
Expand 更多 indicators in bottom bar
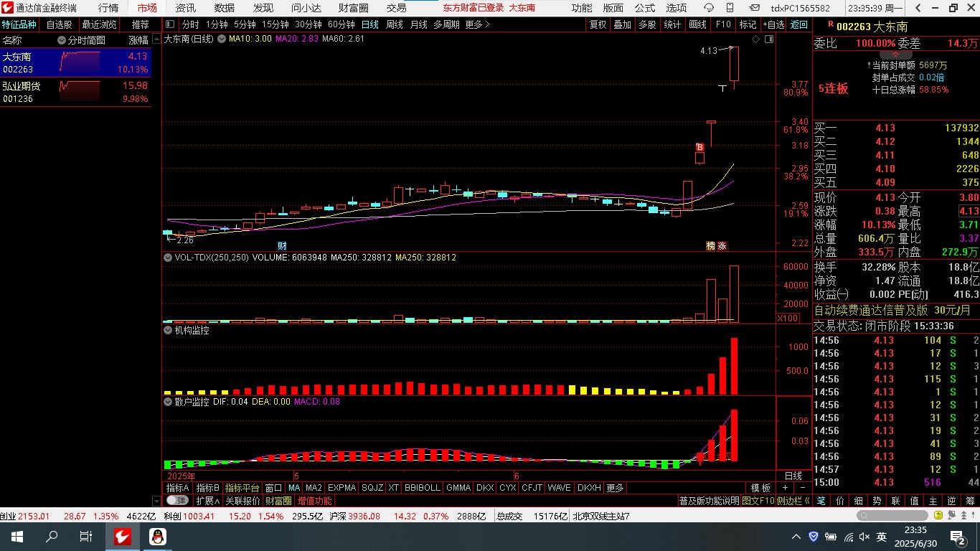tap(615, 488)
